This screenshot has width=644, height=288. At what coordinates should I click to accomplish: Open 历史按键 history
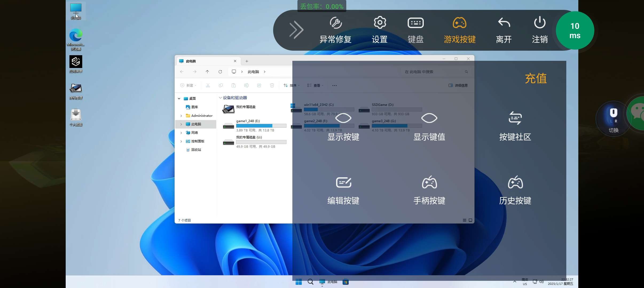point(515,190)
